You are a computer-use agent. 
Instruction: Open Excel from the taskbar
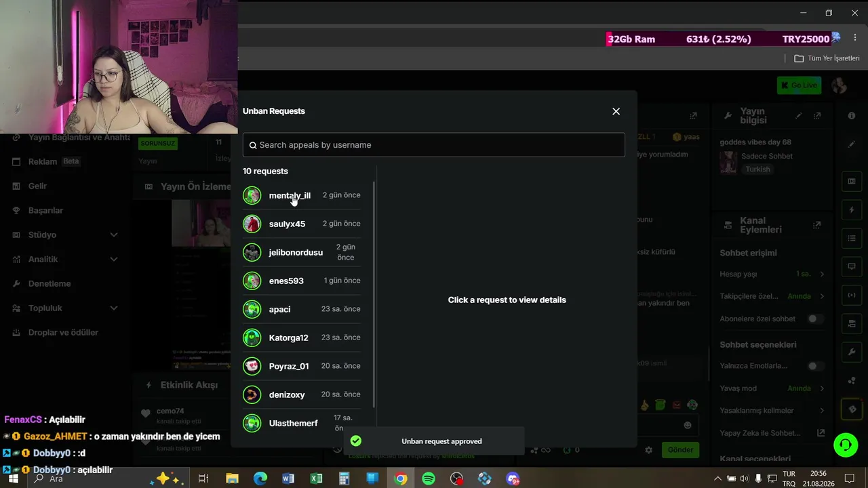pos(316,479)
